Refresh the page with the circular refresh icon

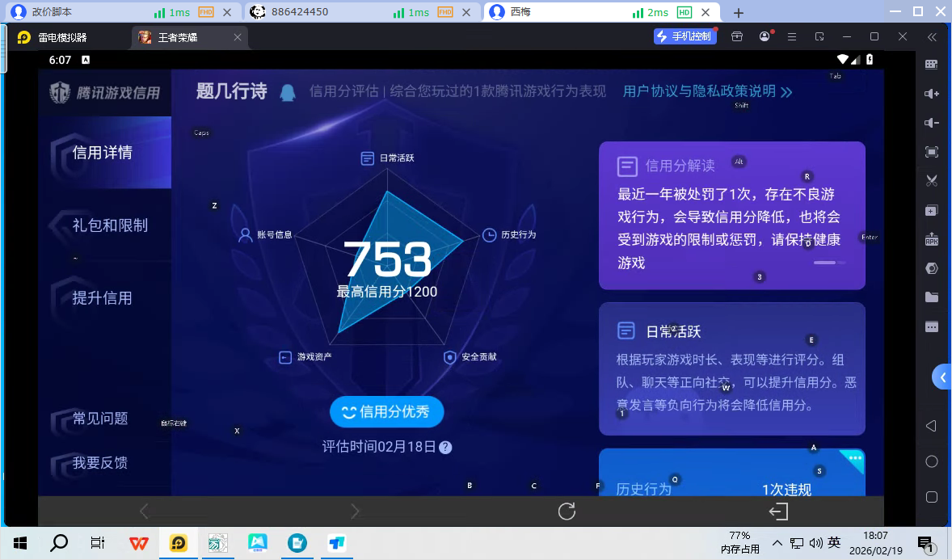pos(566,511)
